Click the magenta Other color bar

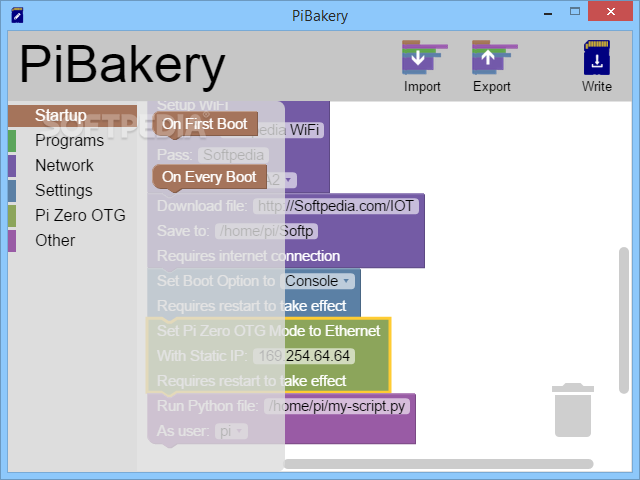click(12, 241)
